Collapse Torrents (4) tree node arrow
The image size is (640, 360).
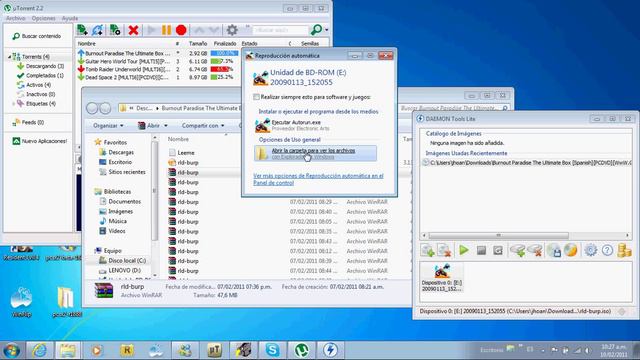point(9,57)
